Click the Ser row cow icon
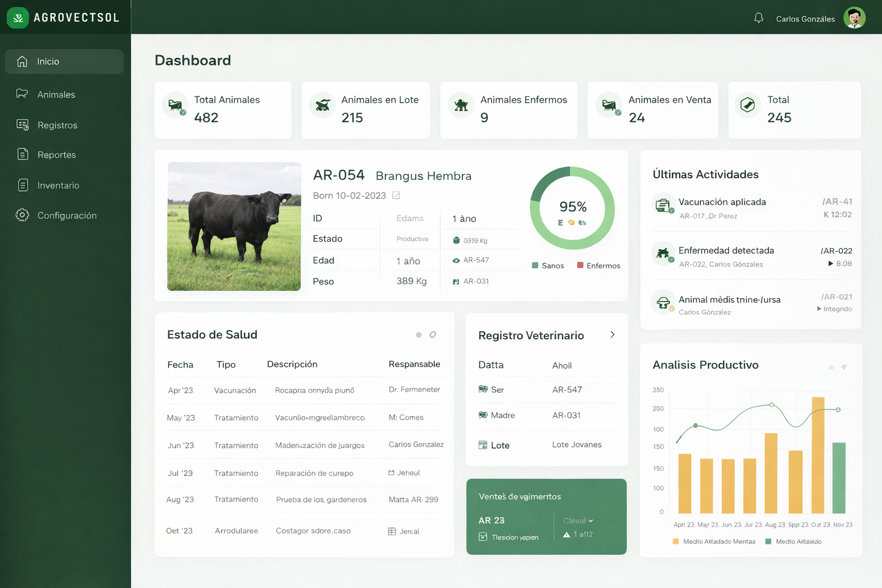The width and height of the screenshot is (882, 588). [x=483, y=389]
